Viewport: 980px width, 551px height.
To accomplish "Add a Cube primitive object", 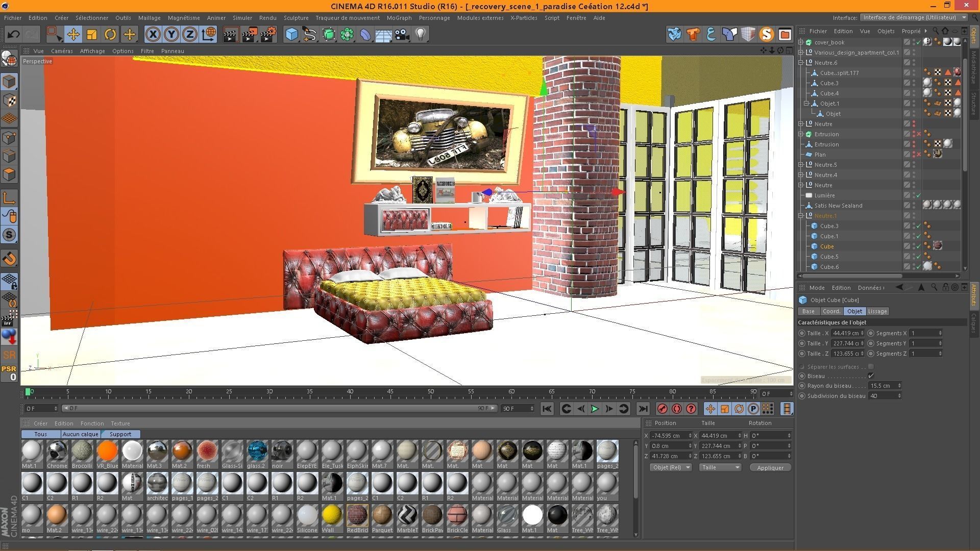I will (x=291, y=35).
